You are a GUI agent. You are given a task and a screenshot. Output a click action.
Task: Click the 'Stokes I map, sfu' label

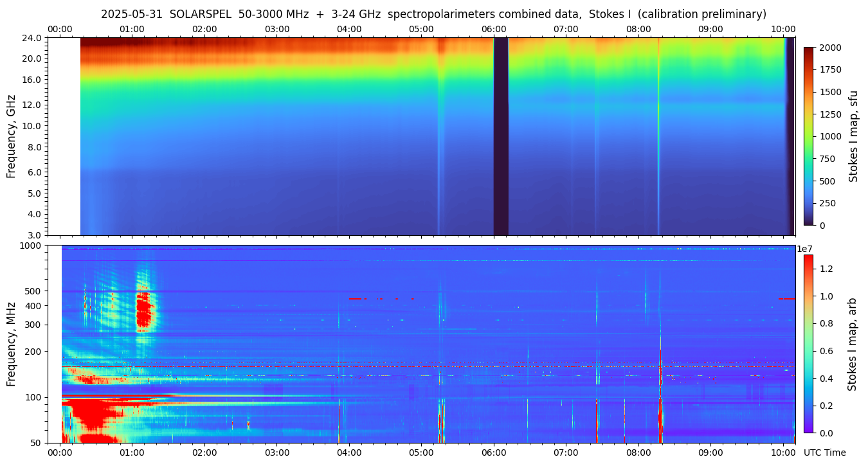[853, 136]
